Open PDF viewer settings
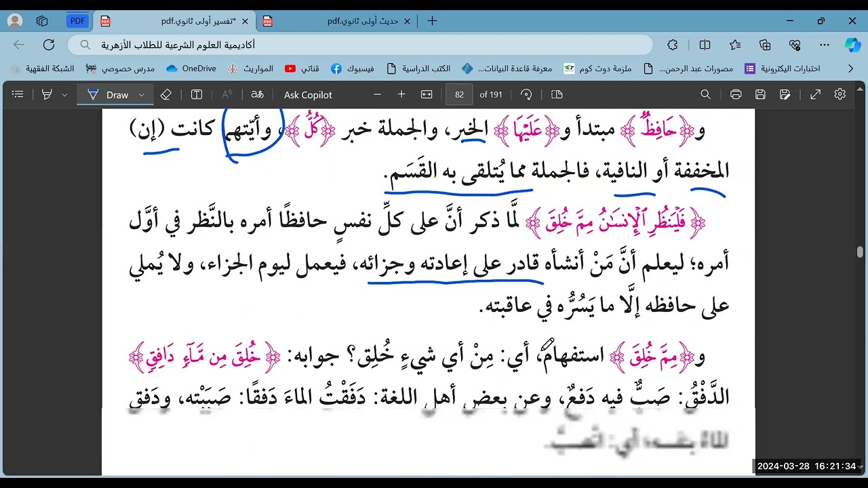 tap(840, 95)
